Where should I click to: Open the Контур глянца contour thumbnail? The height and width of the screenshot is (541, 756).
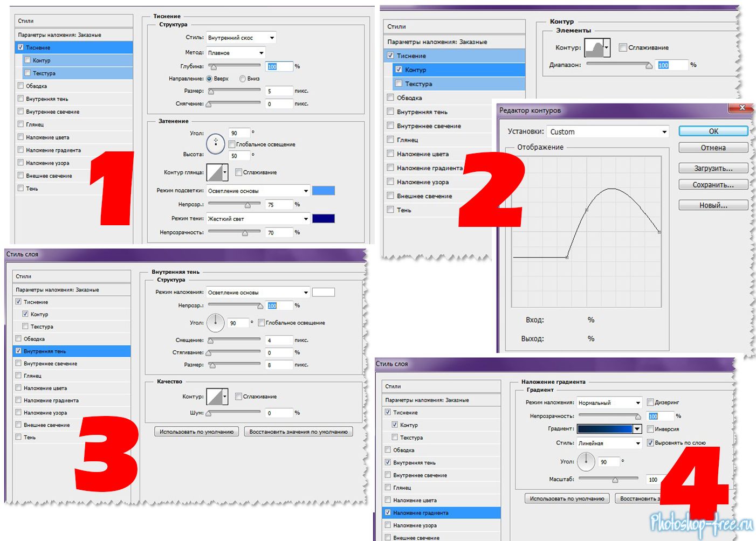coord(215,172)
